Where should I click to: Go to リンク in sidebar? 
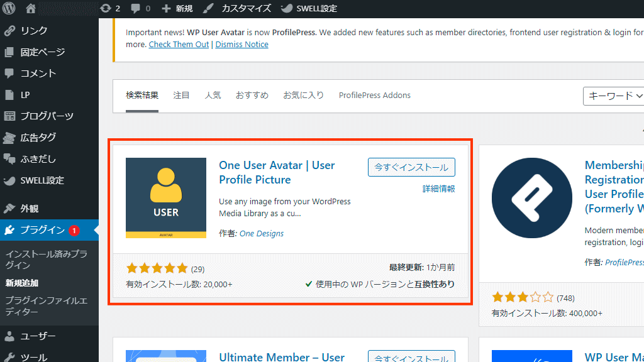[x=34, y=31]
